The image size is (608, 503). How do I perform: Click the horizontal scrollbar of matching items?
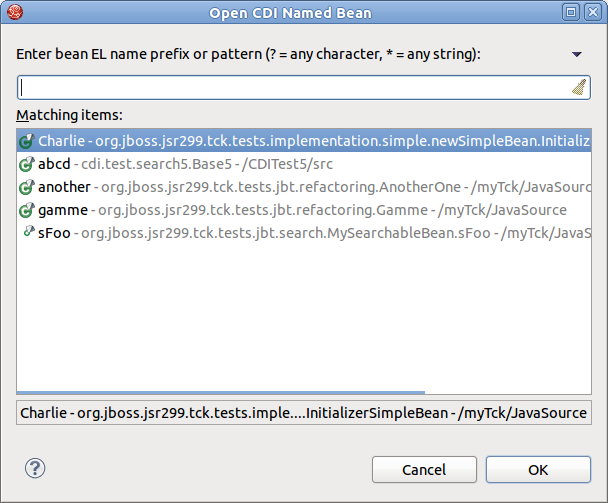(220, 392)
